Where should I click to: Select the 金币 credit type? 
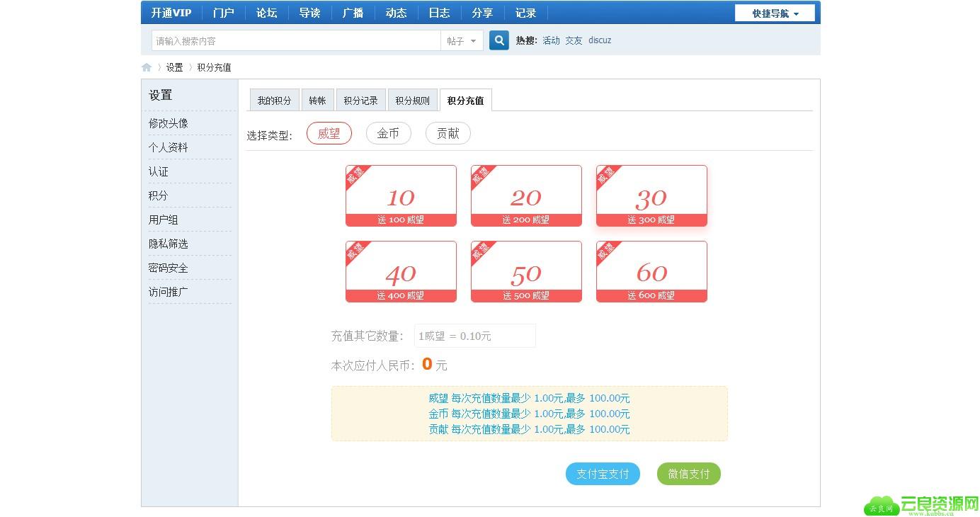(x=388, y=133)
